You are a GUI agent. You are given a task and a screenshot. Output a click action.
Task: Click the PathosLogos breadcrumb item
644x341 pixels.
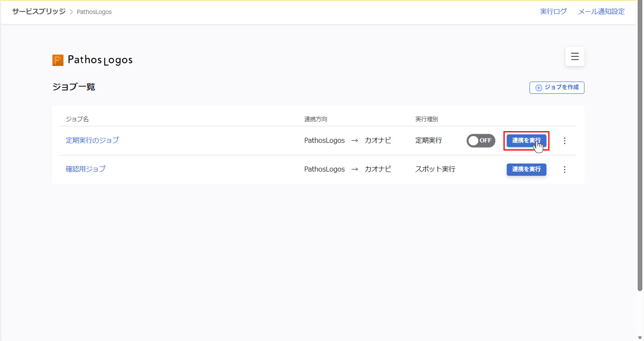tap(94, 12)
